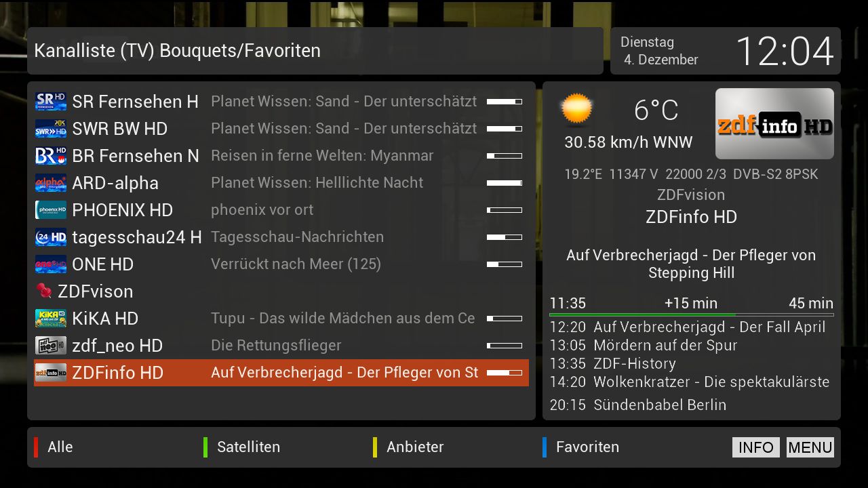Click the KiKA HD channel logo
The height and width of the screenshot is (488, 868).
[x=51, y=319]
